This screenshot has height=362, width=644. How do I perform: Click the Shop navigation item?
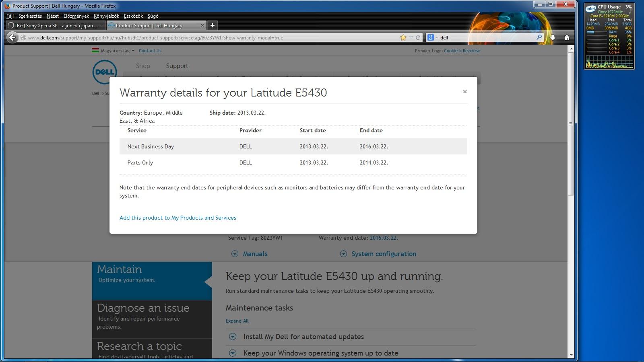click(143, 66)
